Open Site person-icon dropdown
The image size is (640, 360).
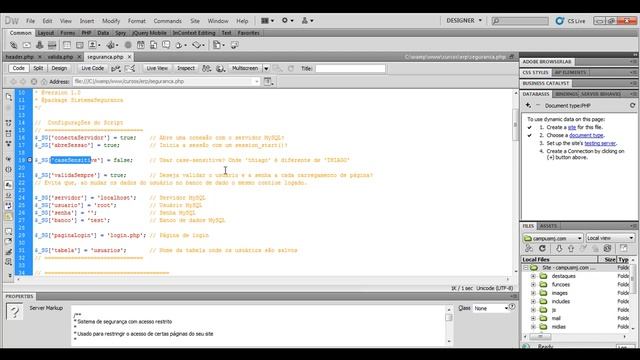click(x=307, y=20)
